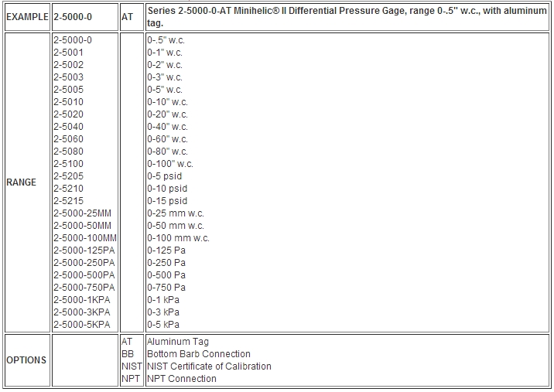Select the 2-5010 model number text

click(69, 102)
